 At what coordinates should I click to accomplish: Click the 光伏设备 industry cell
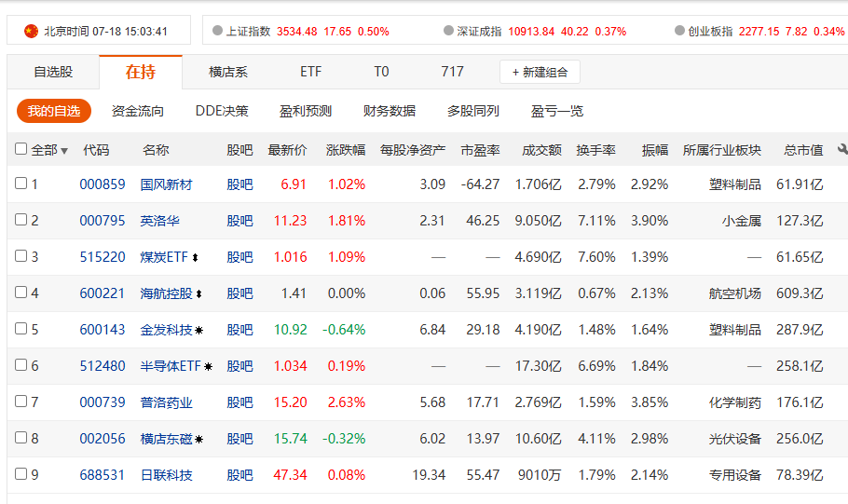coord(735,439)
